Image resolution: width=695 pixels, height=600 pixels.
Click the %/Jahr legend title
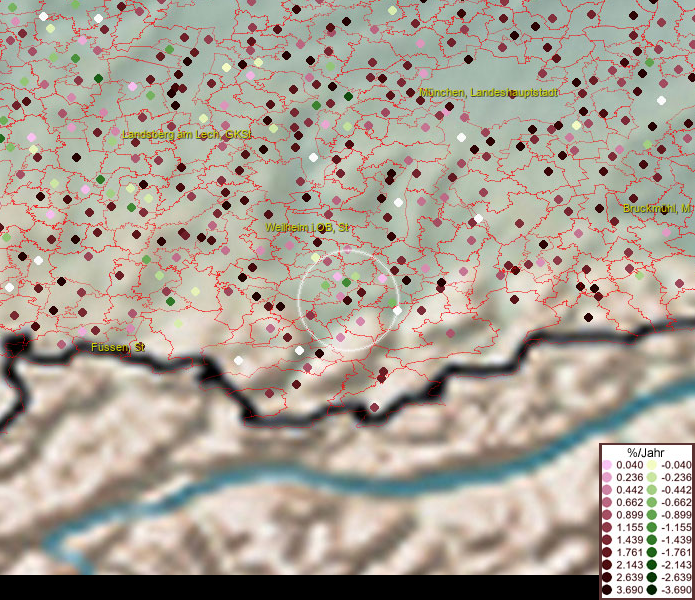[x=644, y=451]
